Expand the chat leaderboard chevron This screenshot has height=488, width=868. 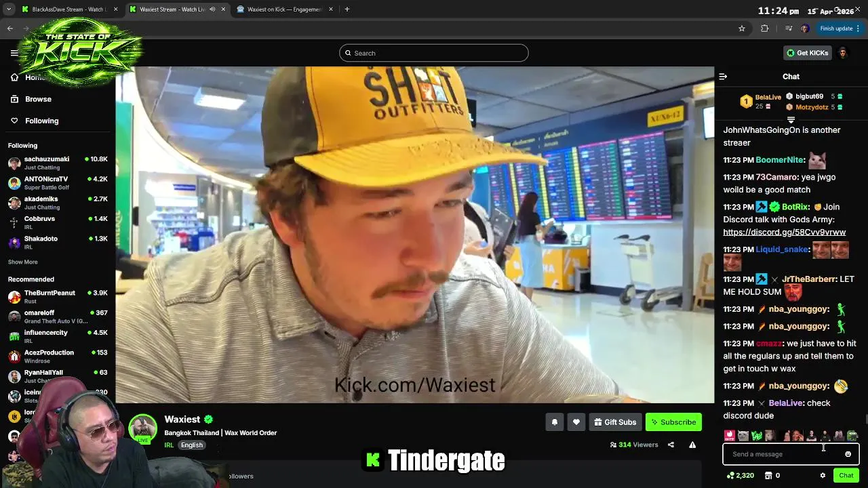(x=791, y=120)
